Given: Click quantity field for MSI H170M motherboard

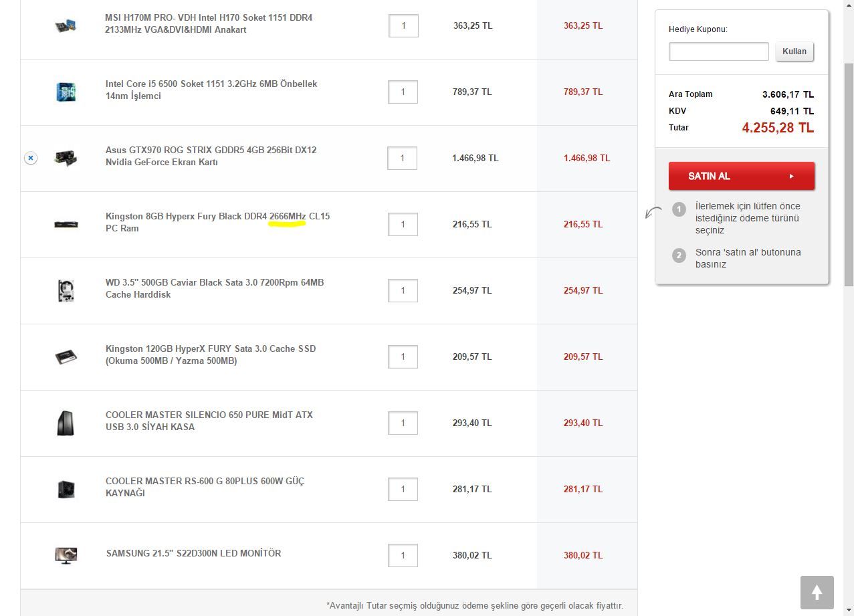Looking at the screenshot, I should [x=403, y=26].
